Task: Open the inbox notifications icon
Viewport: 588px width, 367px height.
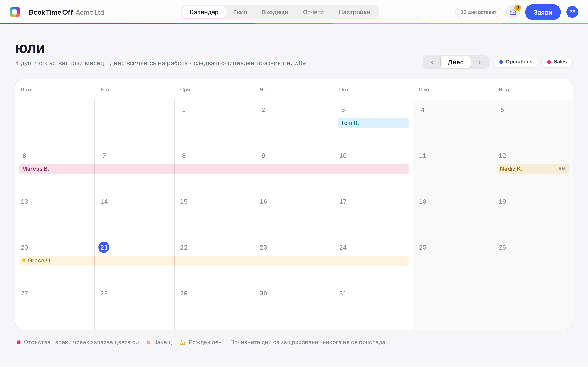Action: [513, 12]
